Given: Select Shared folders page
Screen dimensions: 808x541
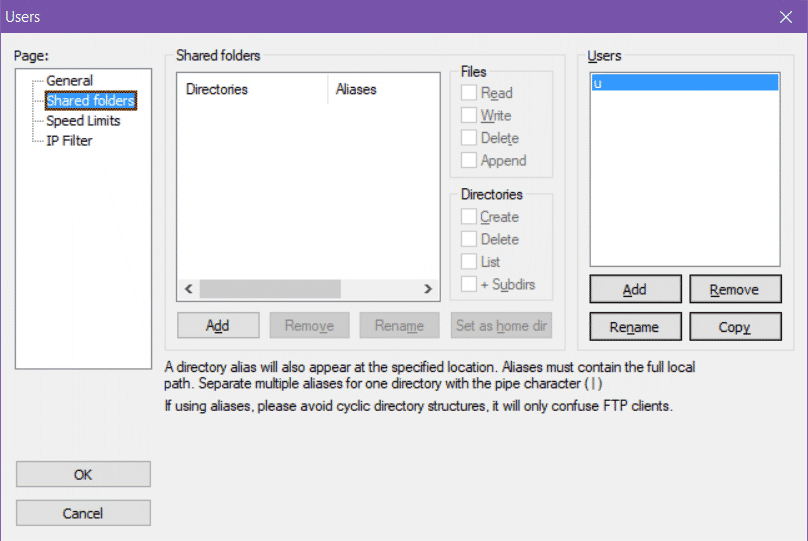Looking at the screenshot, I should 90,101.
